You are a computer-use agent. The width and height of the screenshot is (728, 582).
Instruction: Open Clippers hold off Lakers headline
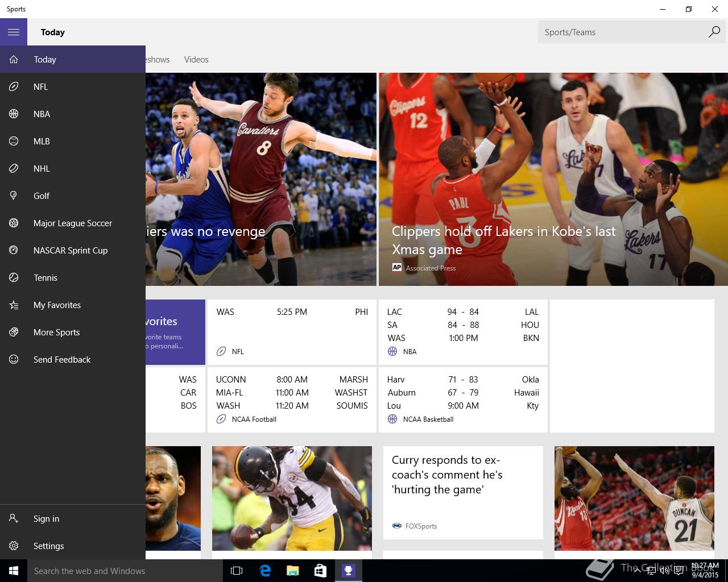point(503,240)
